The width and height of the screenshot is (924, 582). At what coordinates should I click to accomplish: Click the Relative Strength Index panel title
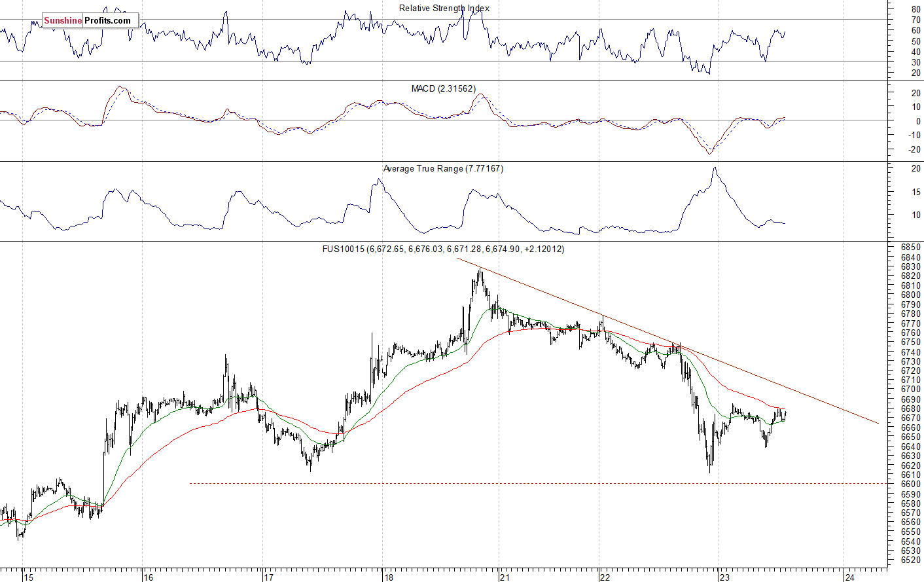[444, 8]
